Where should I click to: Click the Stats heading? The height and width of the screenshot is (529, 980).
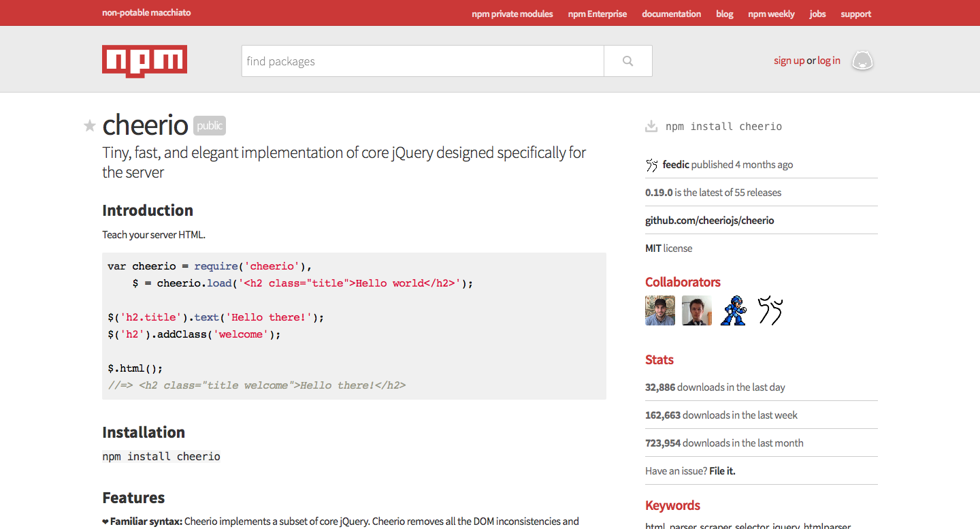(x=659, y=359)
